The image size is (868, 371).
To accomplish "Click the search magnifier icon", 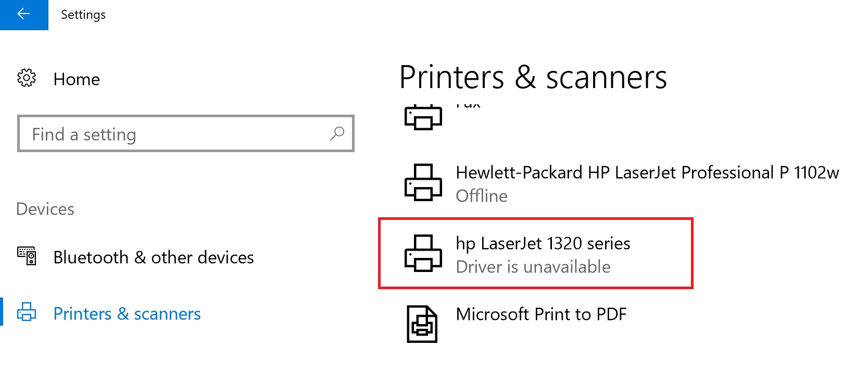I will tap(337, 133).
